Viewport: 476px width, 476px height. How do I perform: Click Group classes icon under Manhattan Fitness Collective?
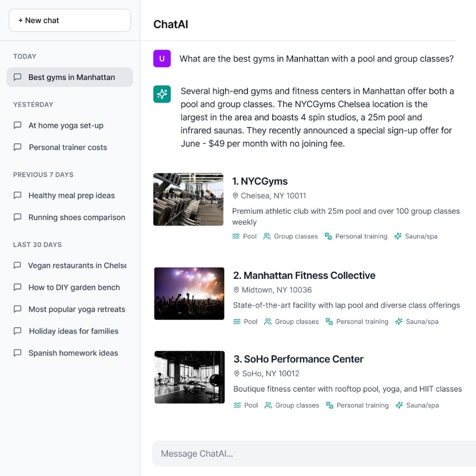[x=268, y=321]
